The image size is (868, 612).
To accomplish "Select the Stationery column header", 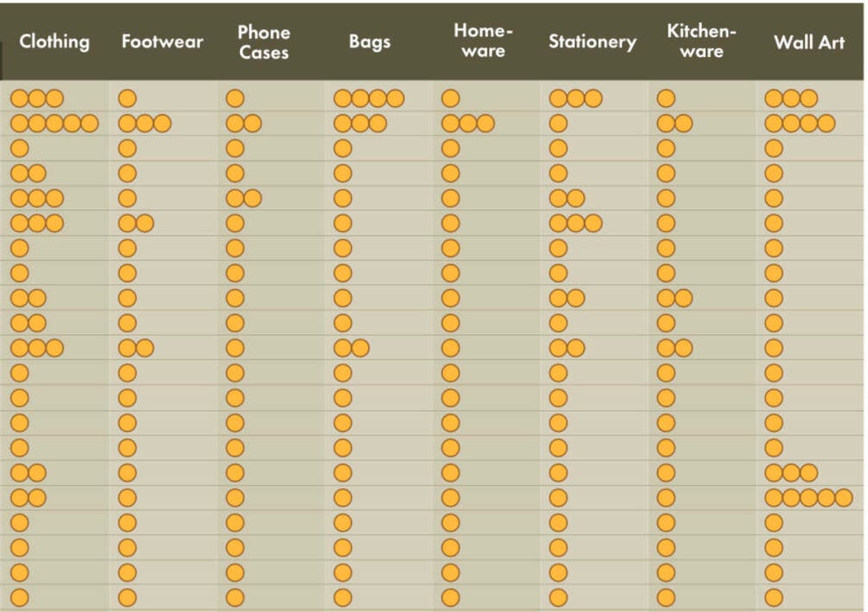I will coord(592,42).
